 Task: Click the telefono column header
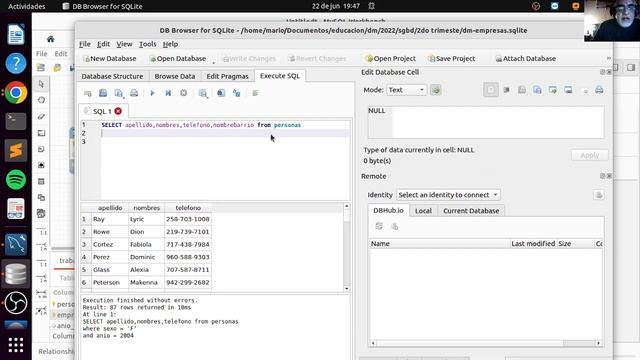click(188, 208)
